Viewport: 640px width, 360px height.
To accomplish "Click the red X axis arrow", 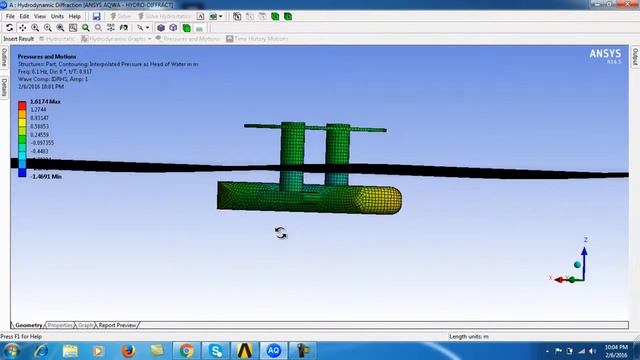I will point(560,280).
